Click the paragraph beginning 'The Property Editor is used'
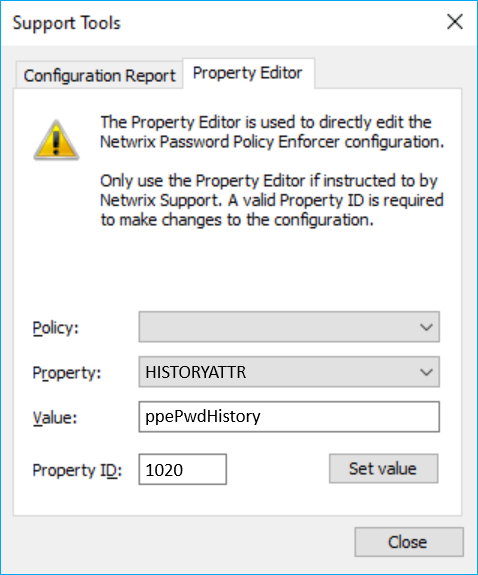The height and width of the screenshot is (575, 478). (x=272, y=132)
